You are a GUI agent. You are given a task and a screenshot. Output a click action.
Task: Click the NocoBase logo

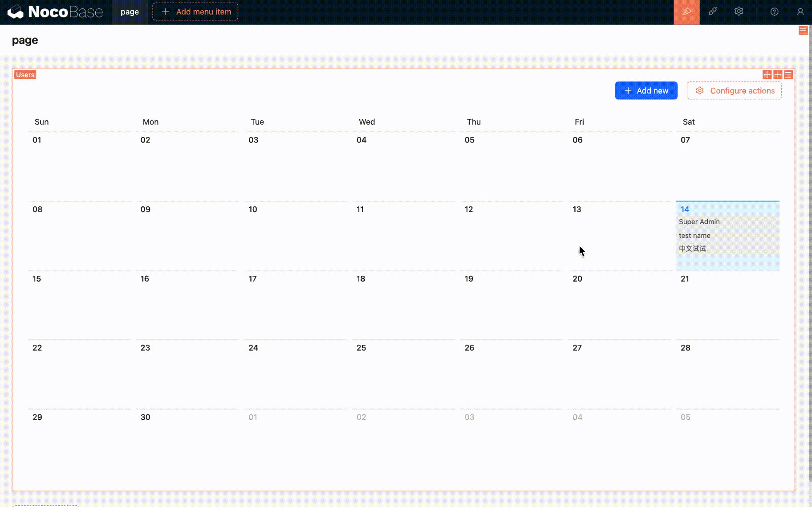pos(55,12)
